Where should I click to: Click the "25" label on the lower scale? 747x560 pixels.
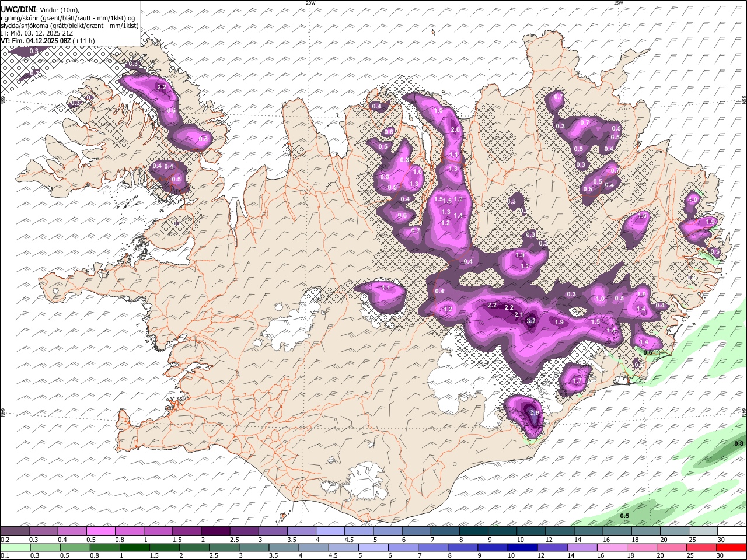point(691,555)
